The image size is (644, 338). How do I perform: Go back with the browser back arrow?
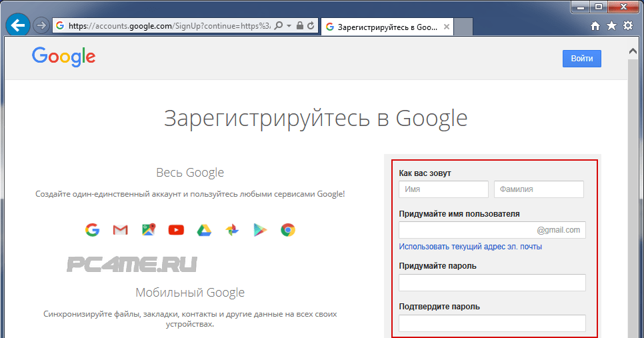17,25
